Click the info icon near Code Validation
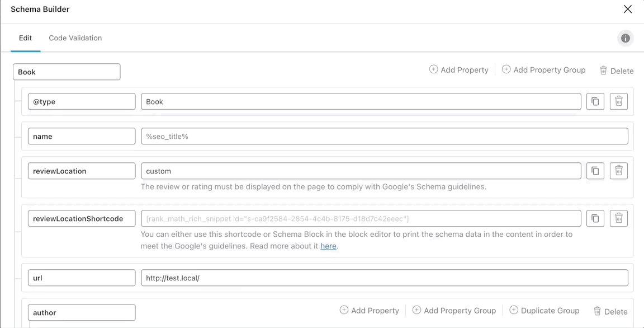 coord(625,38)
